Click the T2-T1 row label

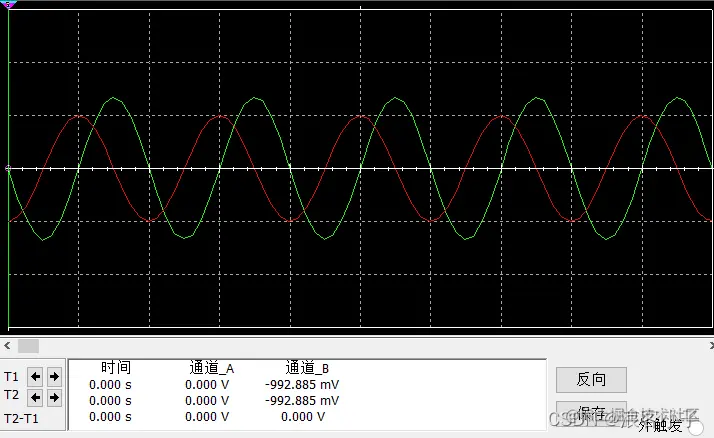(21, 418)
